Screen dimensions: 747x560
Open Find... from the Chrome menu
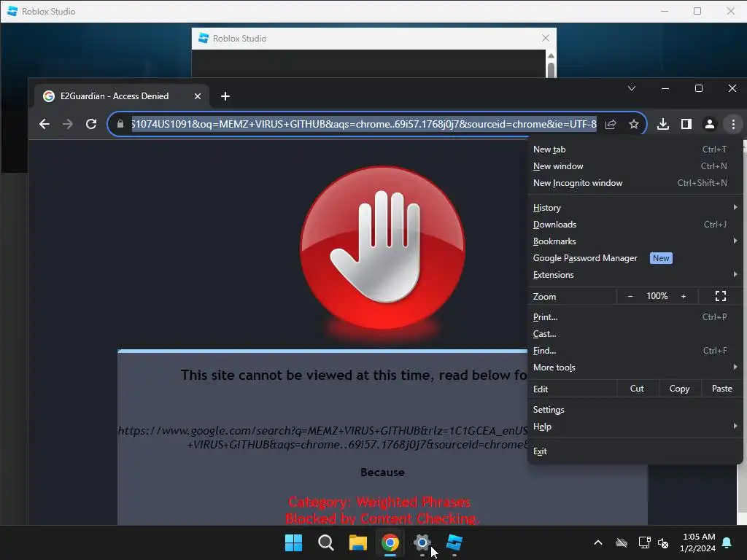click(x=635, y=351)
